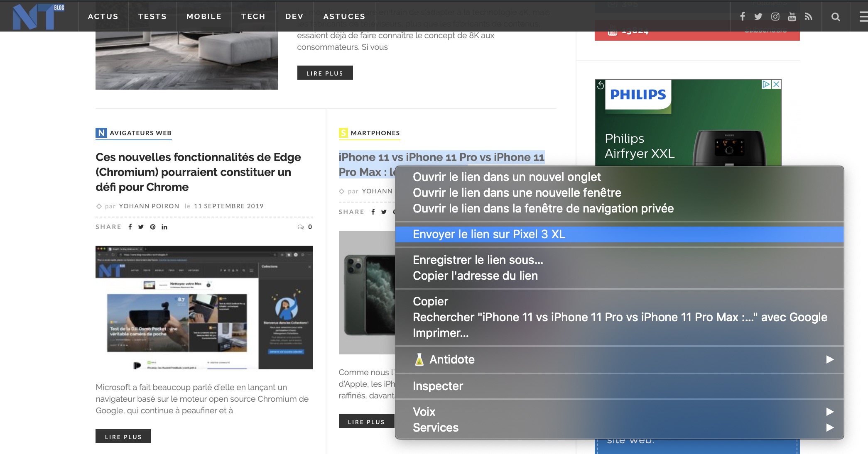Open the Services submenu
The image size is (868, 454).
click(x=435, y=427)
